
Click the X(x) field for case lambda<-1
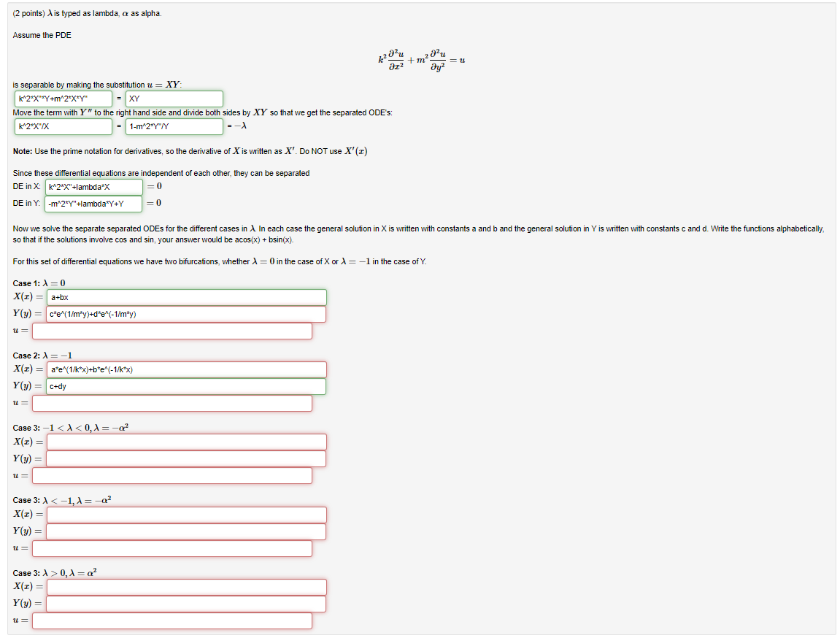(186, 514)
